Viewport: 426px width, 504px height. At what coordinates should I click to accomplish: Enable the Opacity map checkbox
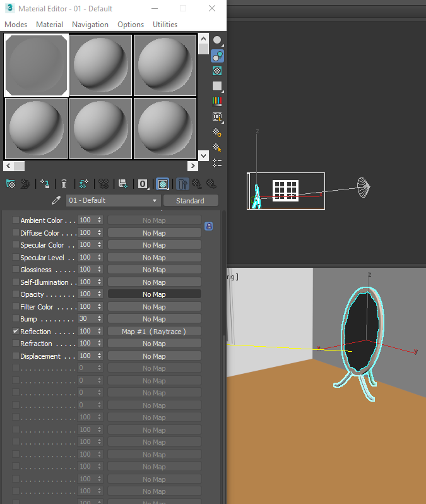click(15, 294)
